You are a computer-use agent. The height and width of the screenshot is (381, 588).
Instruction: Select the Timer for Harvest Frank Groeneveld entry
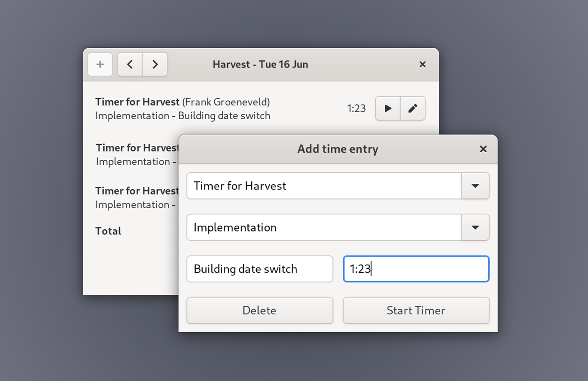click(x=183, y=109)
